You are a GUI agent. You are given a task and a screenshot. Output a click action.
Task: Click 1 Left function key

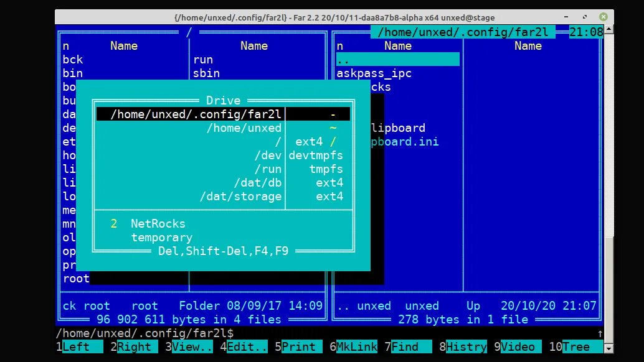click(79, 347)
